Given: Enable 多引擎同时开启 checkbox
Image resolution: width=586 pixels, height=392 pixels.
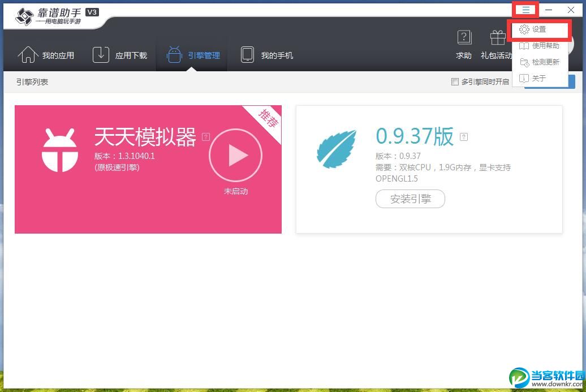Looking at the screenshot, I should tap(455, 82).
